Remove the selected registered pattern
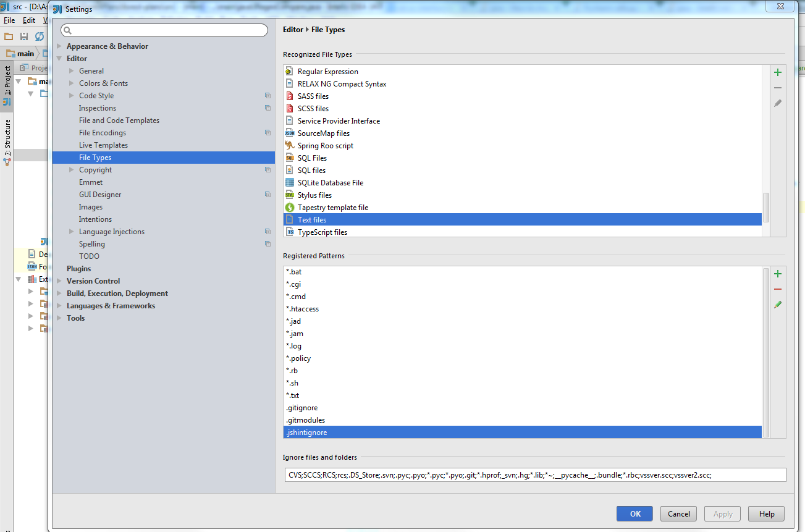This screenshot has height=532, width=805. click(778, 289)
